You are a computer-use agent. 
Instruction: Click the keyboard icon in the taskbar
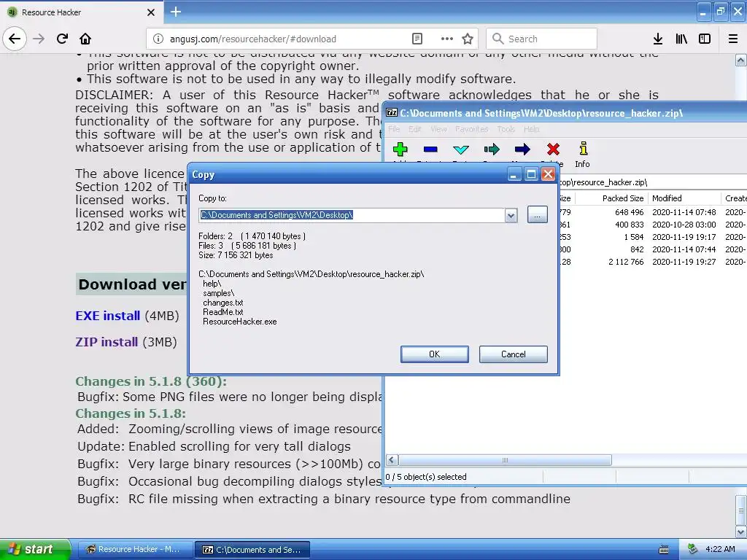coord(664,550)
